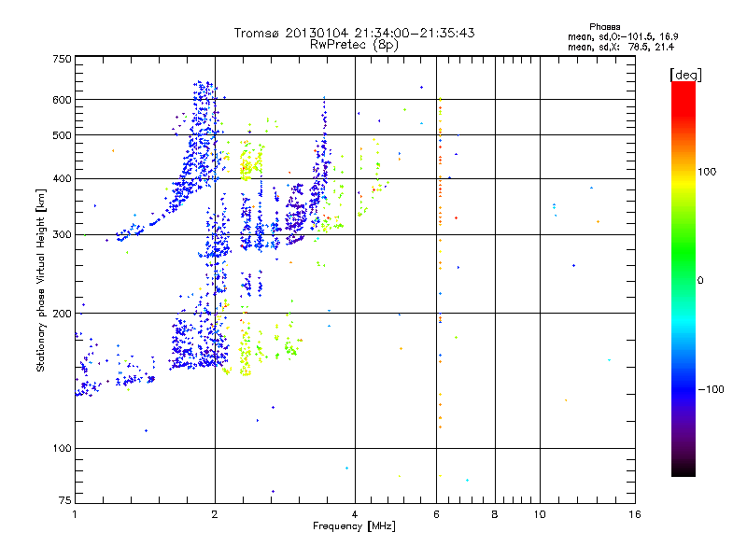The image size is (747, 560).
Task: Click the y-axis '400' tick label
Action: 62,179
